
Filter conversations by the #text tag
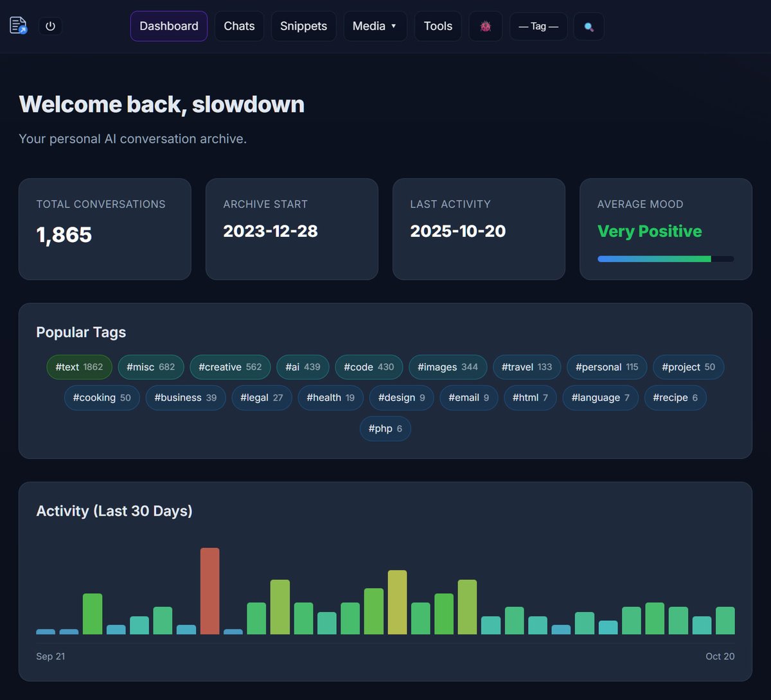pos(78,367)
